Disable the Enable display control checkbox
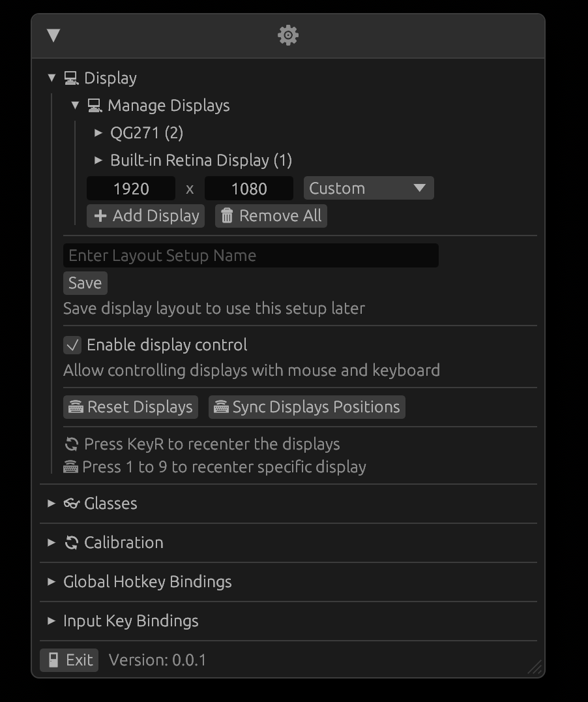This screenshot has height=702, width=588. click(72, 345)
